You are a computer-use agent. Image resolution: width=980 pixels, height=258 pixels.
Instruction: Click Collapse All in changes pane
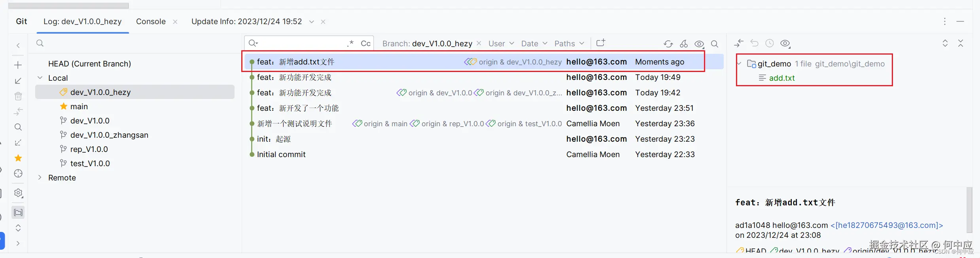(x=961, y=43)
